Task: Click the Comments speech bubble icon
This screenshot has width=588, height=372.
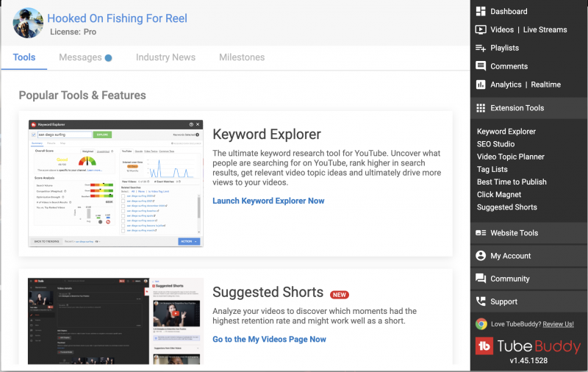Action: 481,66
